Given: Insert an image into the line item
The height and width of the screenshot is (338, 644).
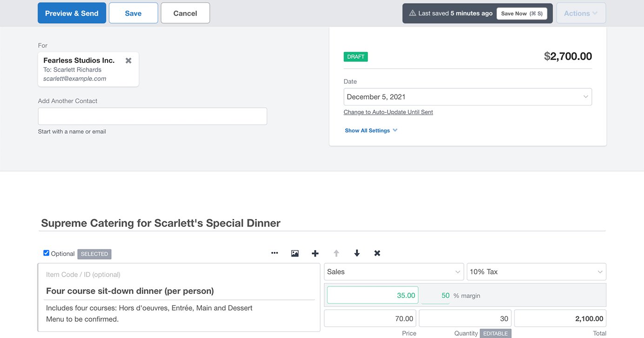Looking at the screenshot, I should coord(295,253).
